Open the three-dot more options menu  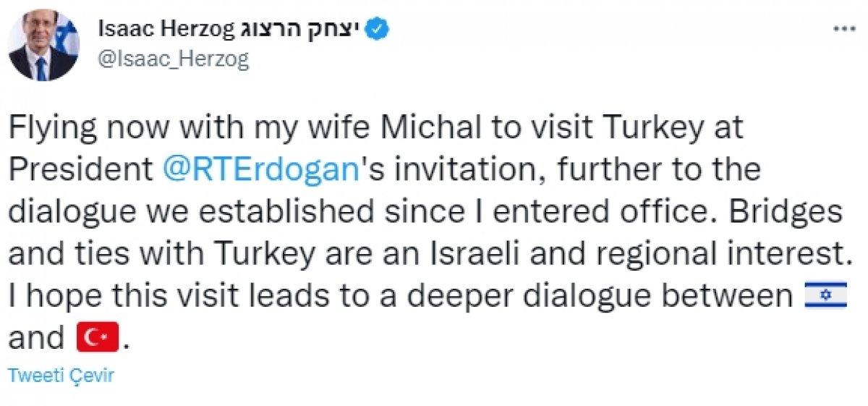coord(845,30)
